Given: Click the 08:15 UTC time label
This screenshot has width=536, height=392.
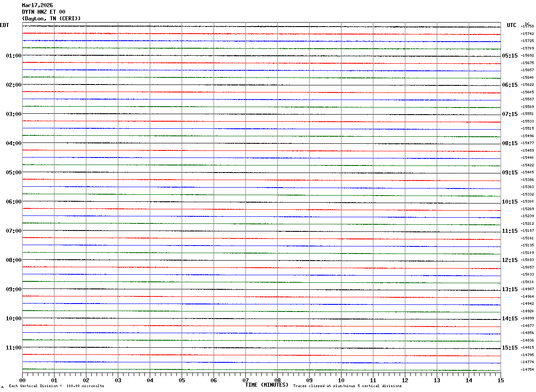Looking at the screenshot, I should pyautogui.click(x=510, y=143).
